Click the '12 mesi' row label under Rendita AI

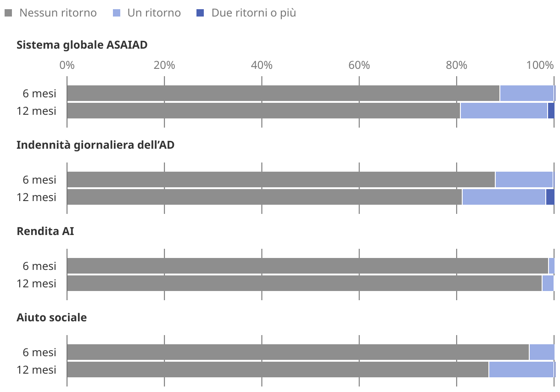click(x=37, y=284)
